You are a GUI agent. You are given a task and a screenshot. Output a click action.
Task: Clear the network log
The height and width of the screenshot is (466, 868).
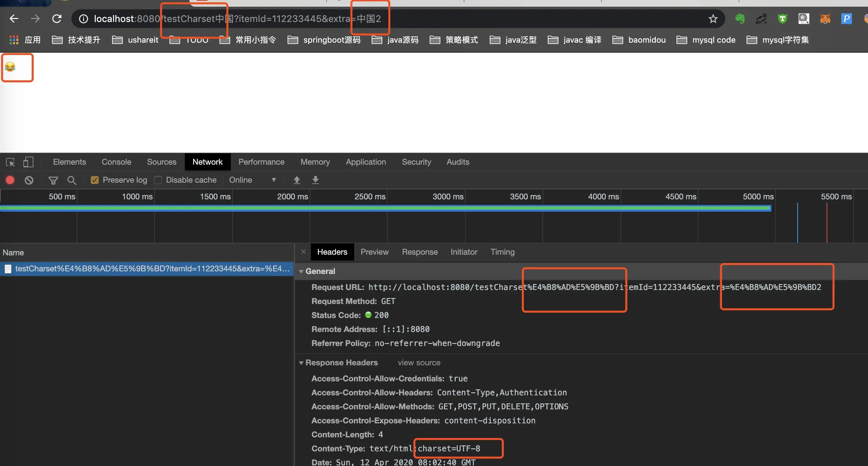coord(29,180)
